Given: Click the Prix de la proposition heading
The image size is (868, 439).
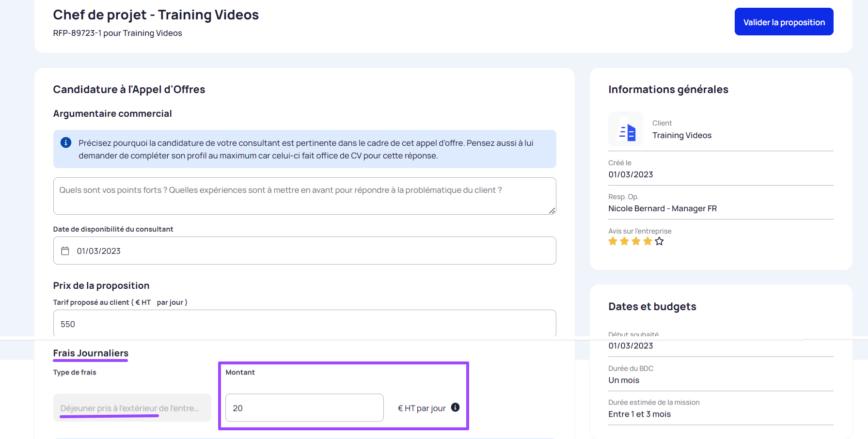Looking at the screenshot, I should click(101, 285).
